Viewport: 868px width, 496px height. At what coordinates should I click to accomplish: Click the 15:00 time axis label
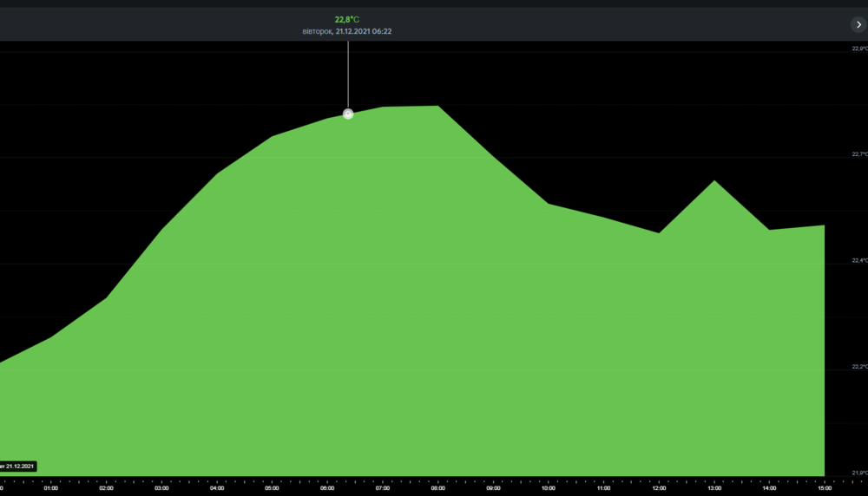pos(824,488)
